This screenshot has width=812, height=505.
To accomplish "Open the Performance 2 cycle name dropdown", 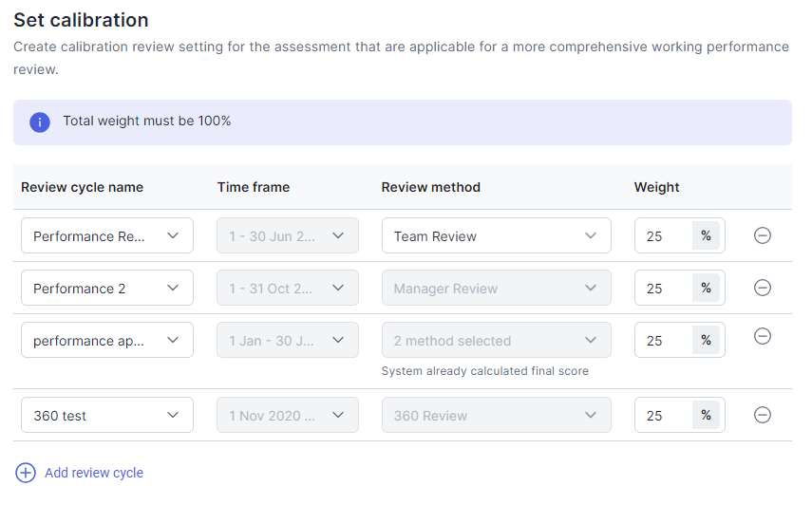I will pos(107,288).
